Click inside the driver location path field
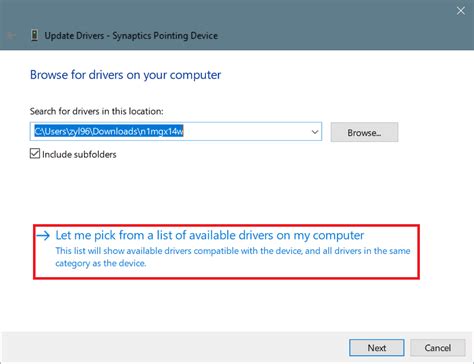This screenshot has height=364, width=474. pyautogui.click(x=176, y=132)
